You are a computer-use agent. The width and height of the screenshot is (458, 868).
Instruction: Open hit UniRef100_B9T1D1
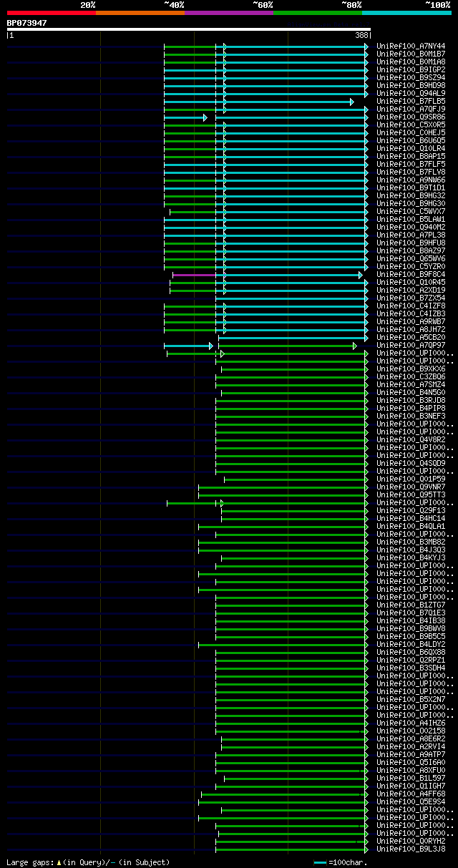coord(411,187)
